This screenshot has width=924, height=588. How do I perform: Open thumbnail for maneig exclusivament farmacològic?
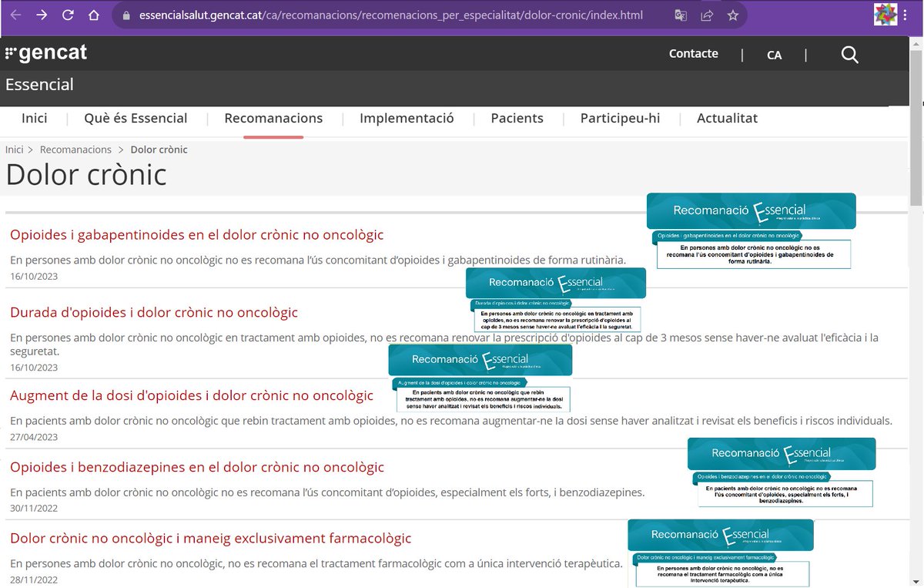coord(721,553)
